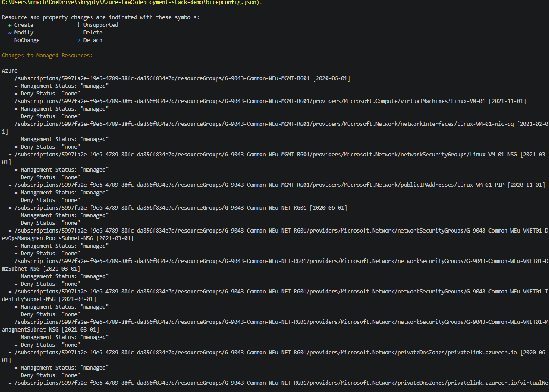Click the privateDnsZones/privatelink.azurecr.io [2020-06- resource line

tap(278, 353)
